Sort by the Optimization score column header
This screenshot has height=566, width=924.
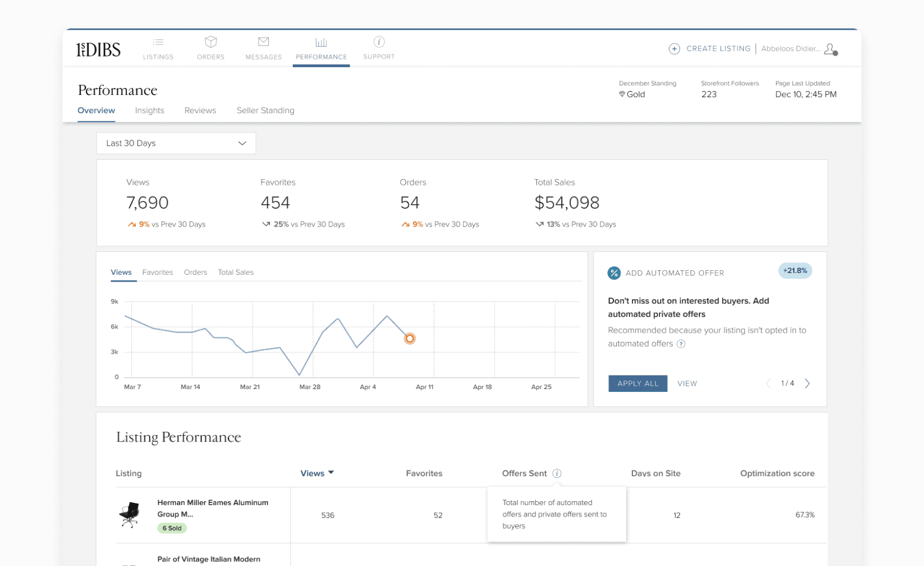click(777, 473)
